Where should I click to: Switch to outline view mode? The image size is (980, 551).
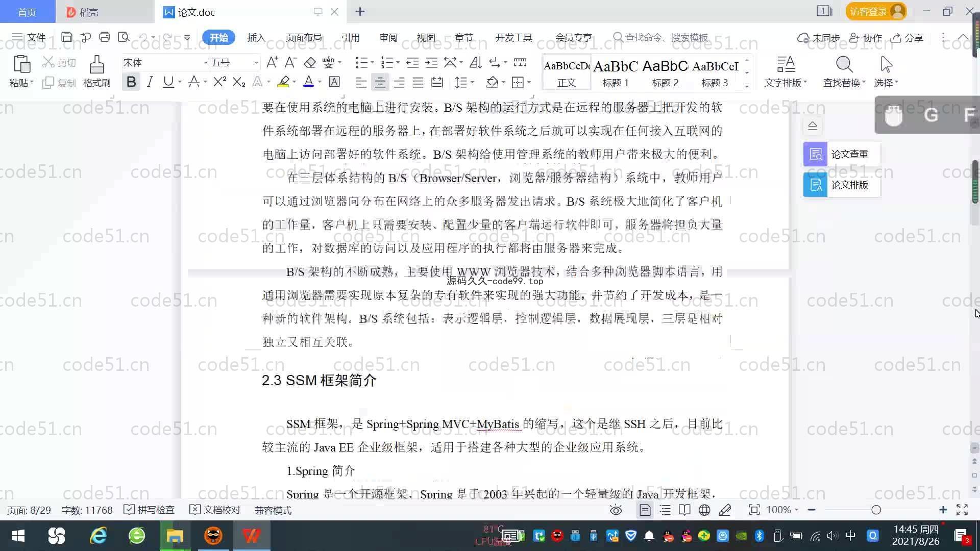(x=665, y=510)
